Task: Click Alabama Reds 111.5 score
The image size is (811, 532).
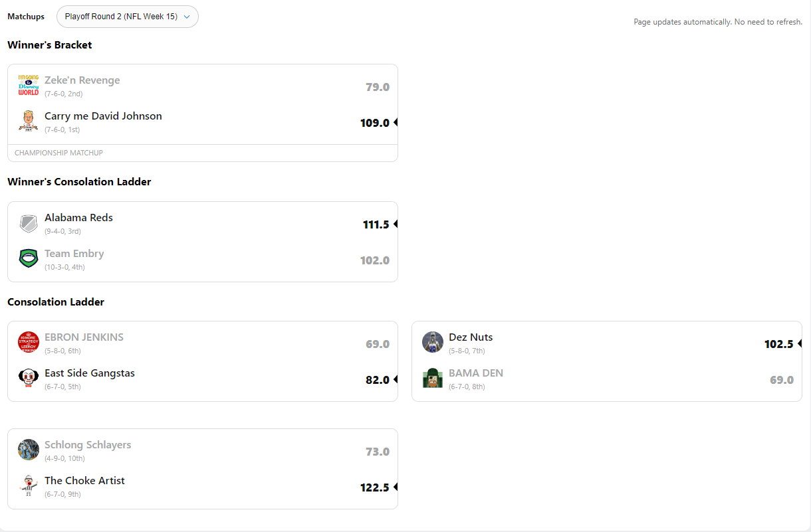Action: tap(376, 225)
